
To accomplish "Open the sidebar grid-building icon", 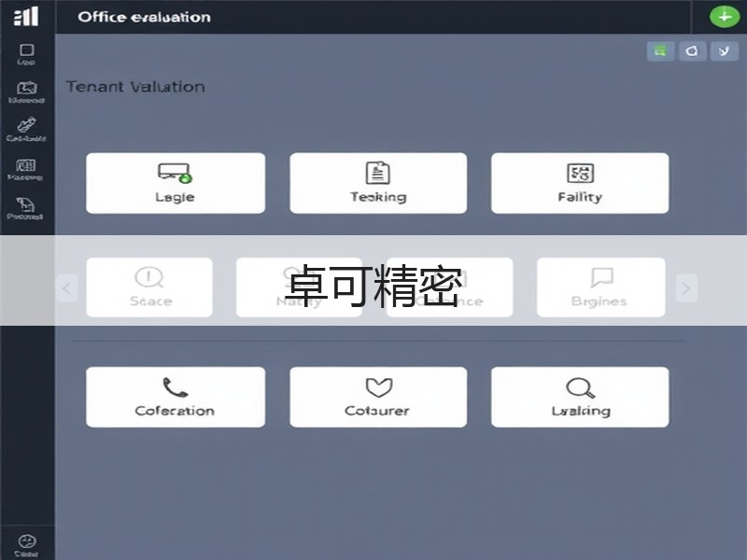I will 26,165.
